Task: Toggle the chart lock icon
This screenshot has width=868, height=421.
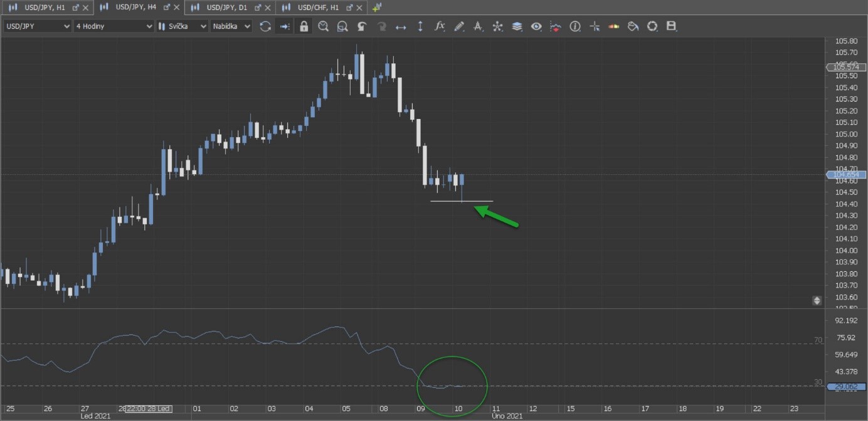Action: click(304, 26)
